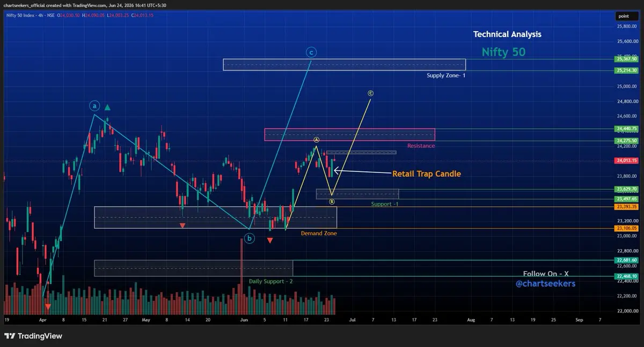Click the red 24,013.15 current price label
Viewport: 644px width, 347px height.
627,160
